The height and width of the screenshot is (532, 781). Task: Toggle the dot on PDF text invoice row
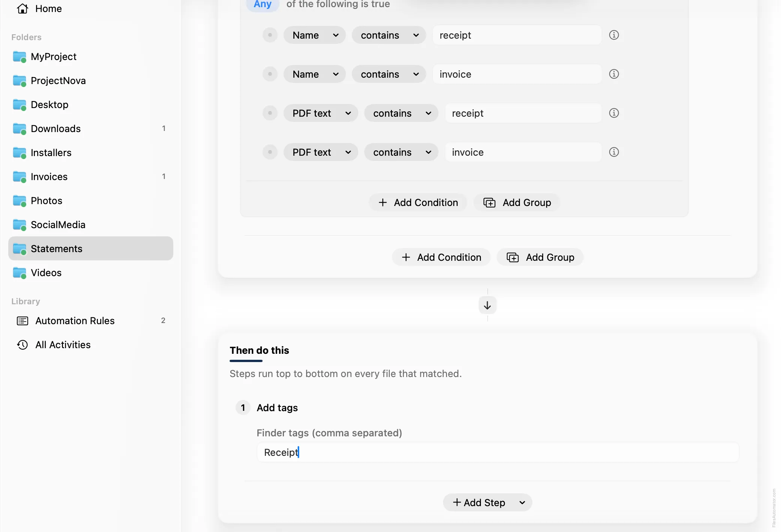point(270,152)
